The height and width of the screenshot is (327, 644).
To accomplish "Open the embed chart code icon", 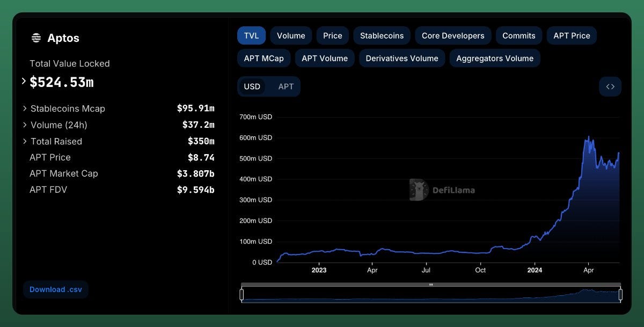I will point(610,86).
